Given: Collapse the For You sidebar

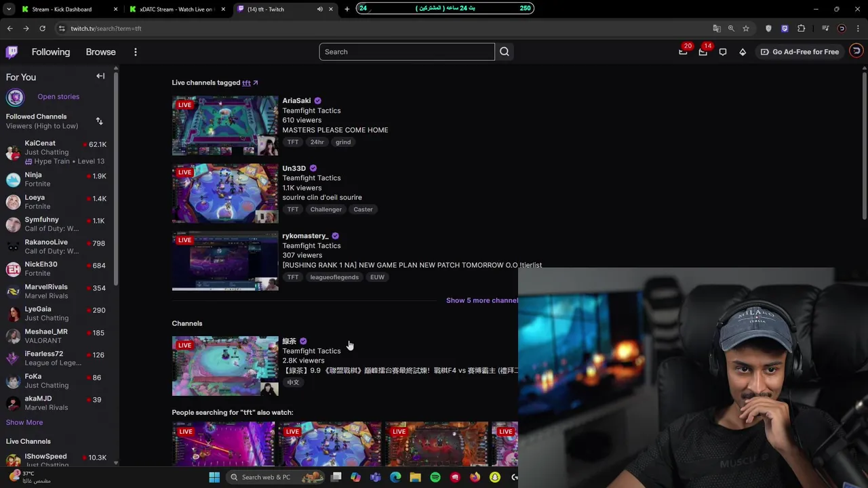Looking at the screenshot, I should pos(100,77).
